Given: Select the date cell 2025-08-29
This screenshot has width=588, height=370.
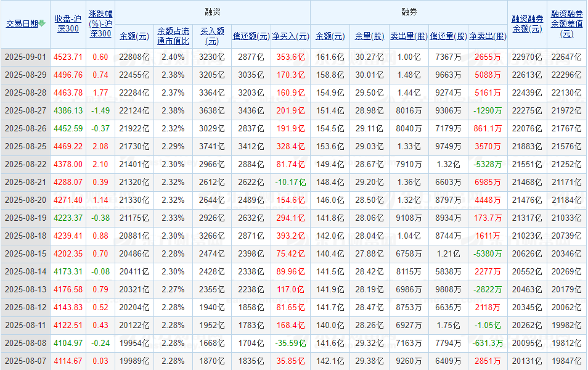Looking at the screenshot, I should pyautogui.click(x=25, y=75).
